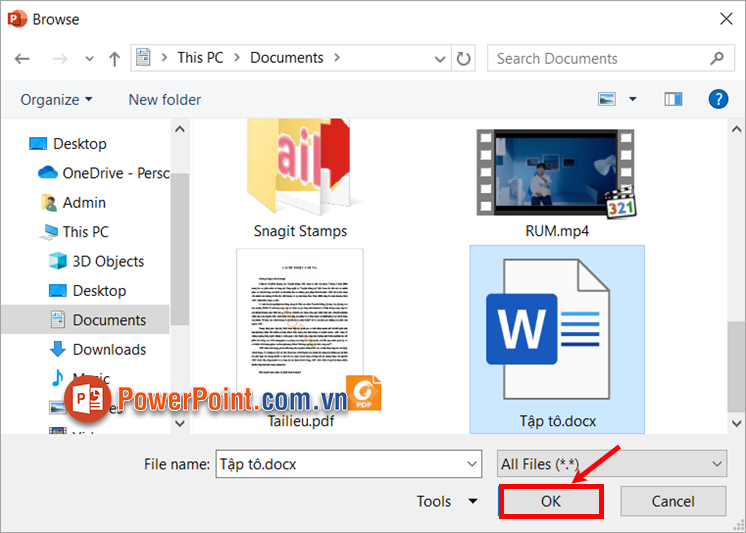This screenshot has width=746, height=533.
Task: Refresh the Documents folder listing
Action: click(463, 59)
